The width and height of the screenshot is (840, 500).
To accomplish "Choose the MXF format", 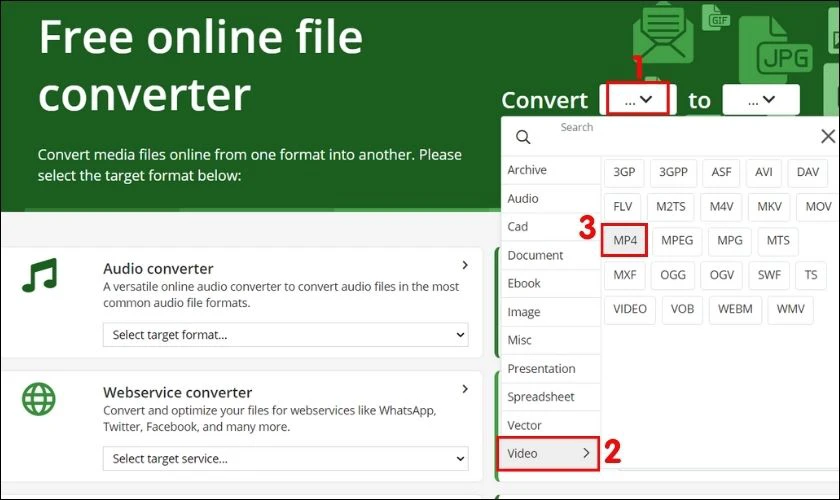I will tap(625, 275).
